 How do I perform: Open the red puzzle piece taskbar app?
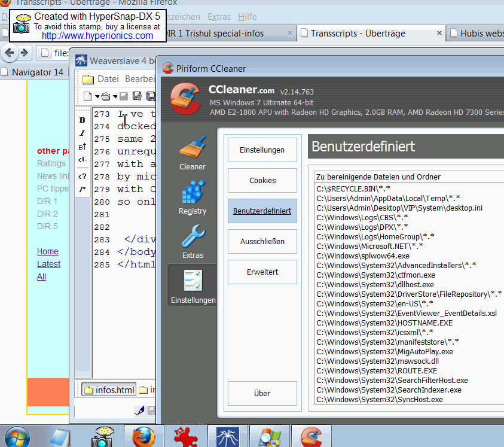(186, 437)
